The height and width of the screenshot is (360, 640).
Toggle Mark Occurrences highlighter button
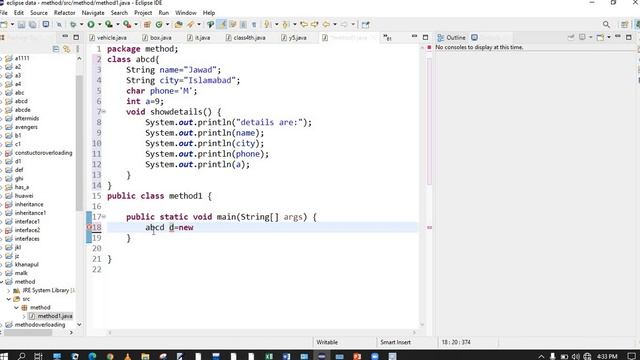[222, 24]
